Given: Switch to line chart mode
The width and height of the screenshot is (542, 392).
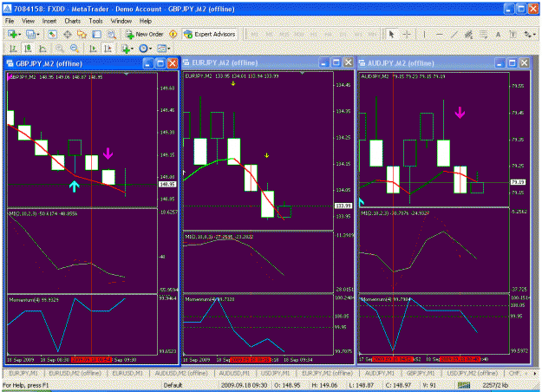Looking at the screenshot, I should [42, 49].
